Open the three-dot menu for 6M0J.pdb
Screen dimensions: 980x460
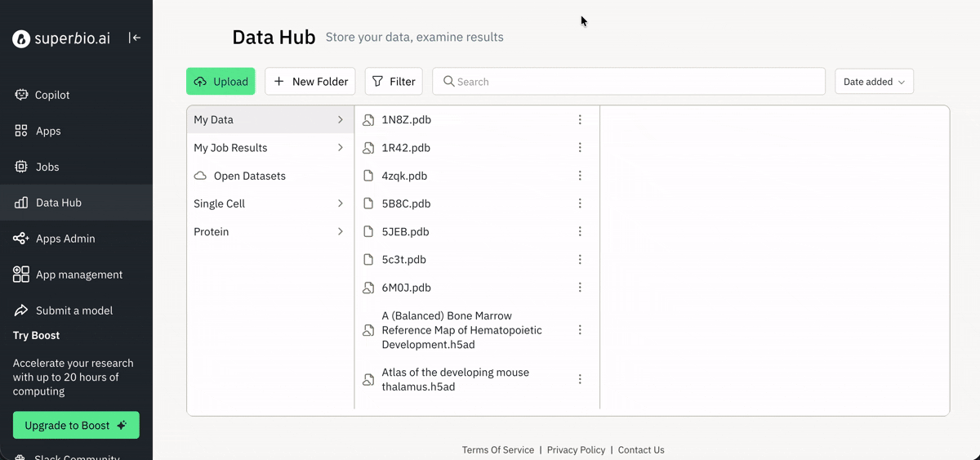pos(580,288)
